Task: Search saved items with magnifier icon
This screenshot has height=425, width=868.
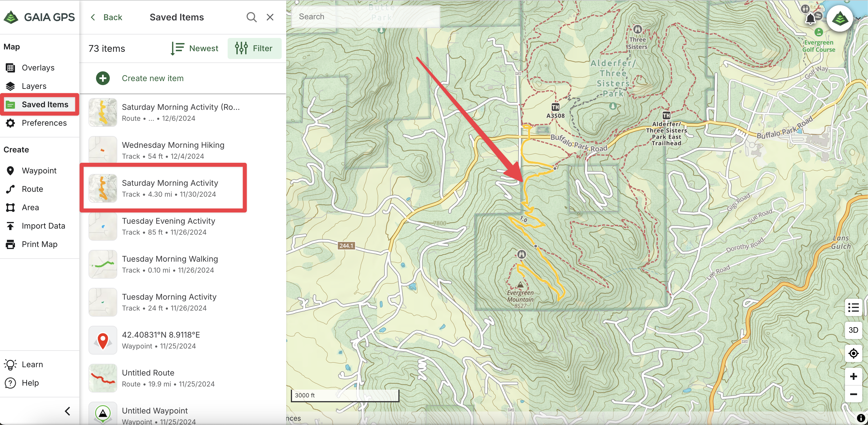Action: [x=251, y=17]
